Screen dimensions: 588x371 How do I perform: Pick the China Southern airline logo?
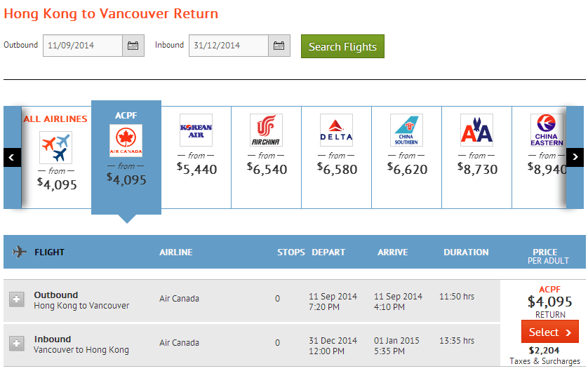coord(406,130)
